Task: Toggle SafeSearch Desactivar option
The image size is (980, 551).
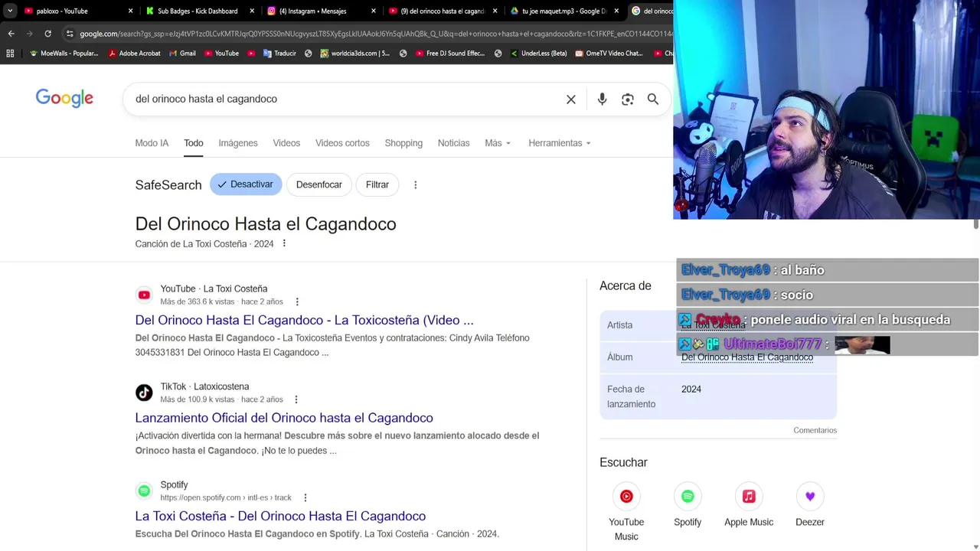Action: click(x=246, y=184)
